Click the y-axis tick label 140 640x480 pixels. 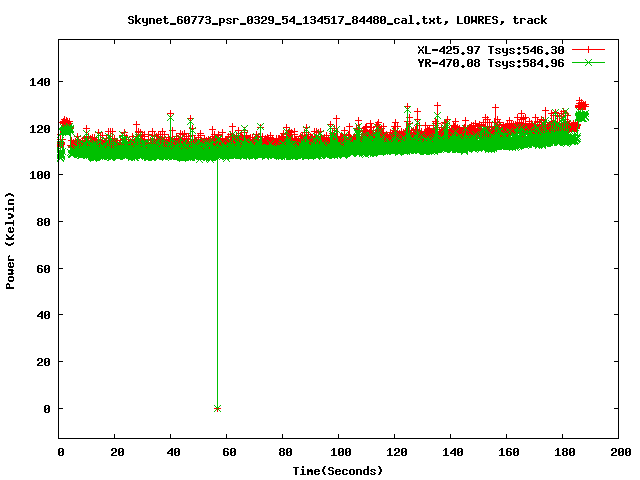coord(40,82)
